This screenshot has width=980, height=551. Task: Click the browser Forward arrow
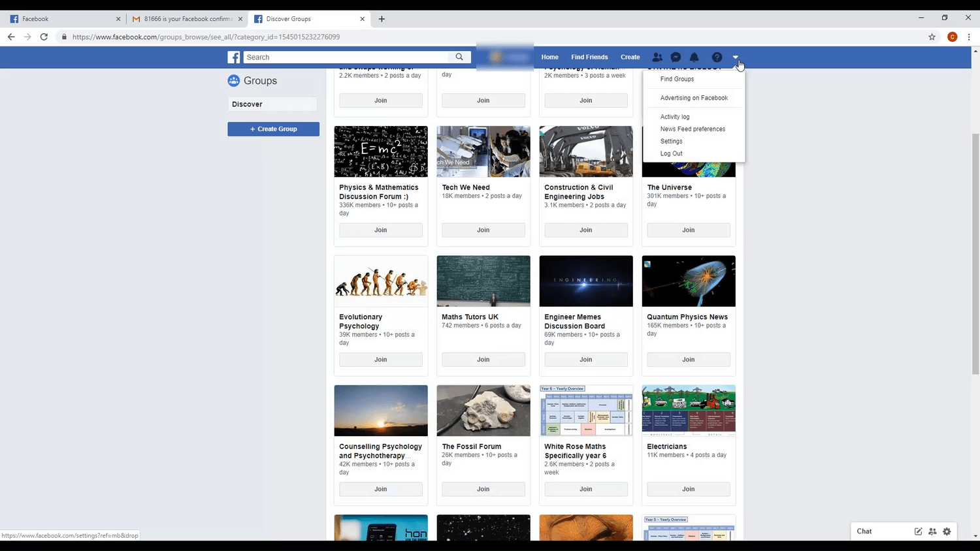pos(27,37)
